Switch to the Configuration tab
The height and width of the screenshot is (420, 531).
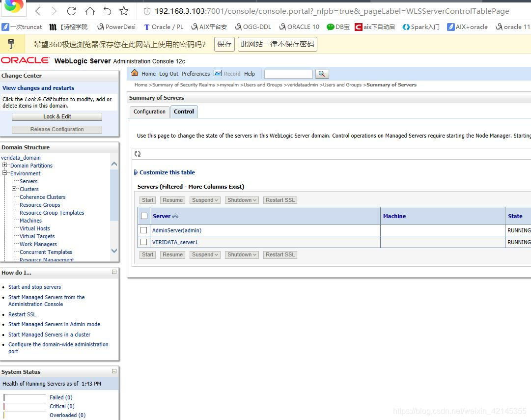click(x=149, y=112)
